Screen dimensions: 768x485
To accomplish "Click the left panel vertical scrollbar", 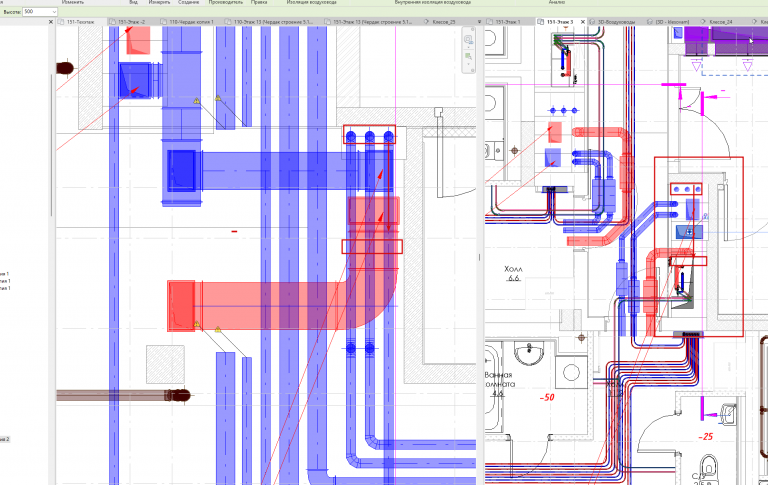I will (x=51, y=145).
